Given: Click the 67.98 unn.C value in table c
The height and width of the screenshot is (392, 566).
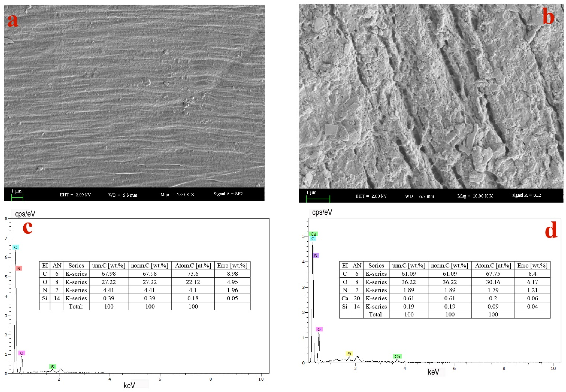Looking at the screenshot, I should [x=109, y=274].
